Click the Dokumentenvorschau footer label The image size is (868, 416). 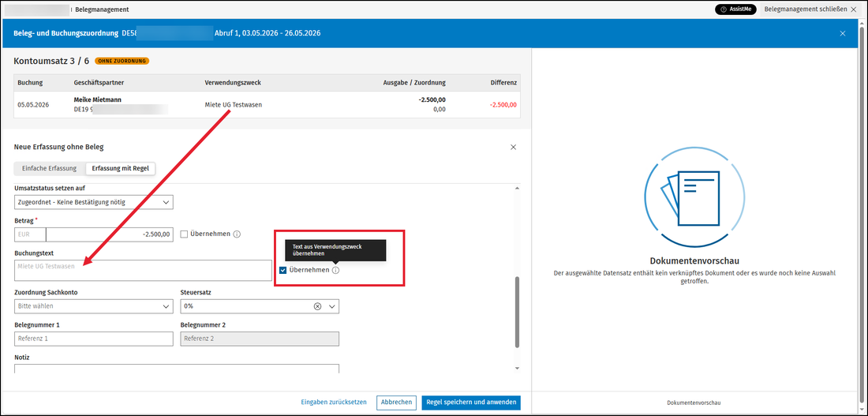pyautogui.click(x=694, y=403)
